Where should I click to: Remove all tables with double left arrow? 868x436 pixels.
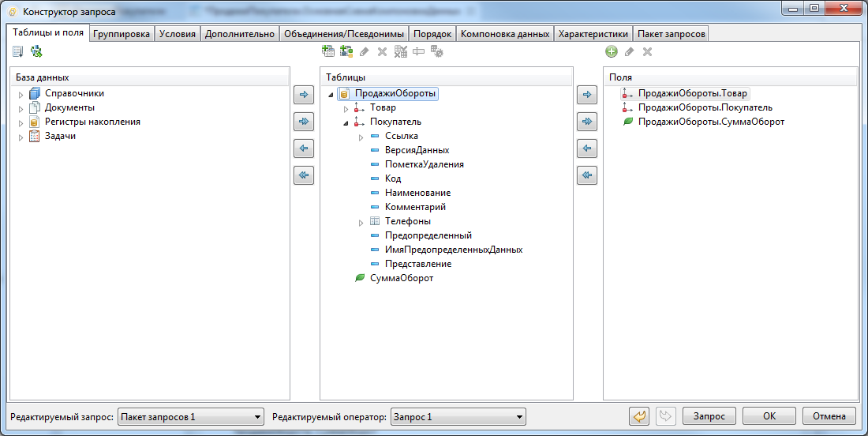click(x=303, y=175)
